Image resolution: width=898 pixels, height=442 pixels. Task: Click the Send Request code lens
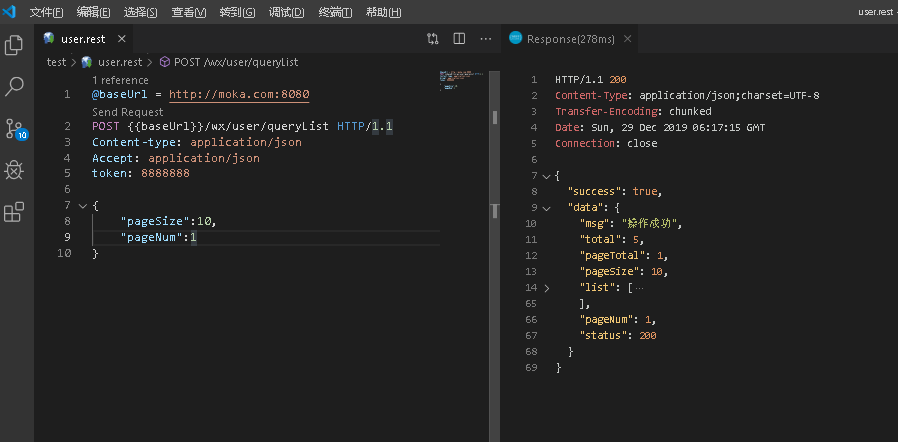point(128,112)
